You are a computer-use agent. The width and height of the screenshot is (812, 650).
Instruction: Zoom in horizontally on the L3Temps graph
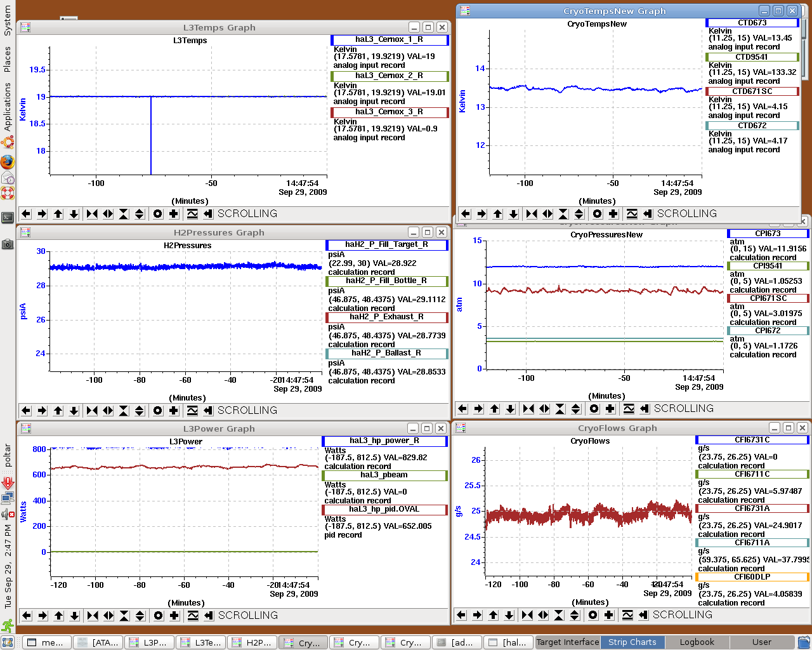point(92,214)
